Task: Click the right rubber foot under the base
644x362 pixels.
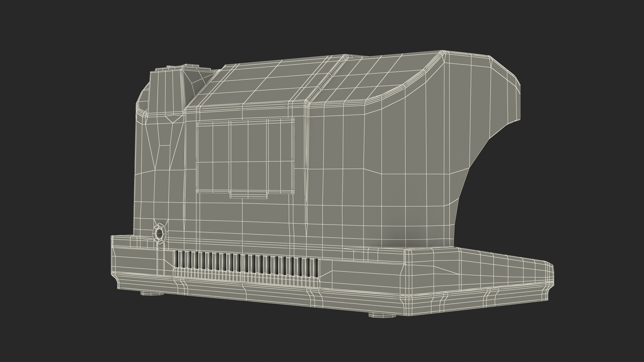Action: (x=382, y=315)
